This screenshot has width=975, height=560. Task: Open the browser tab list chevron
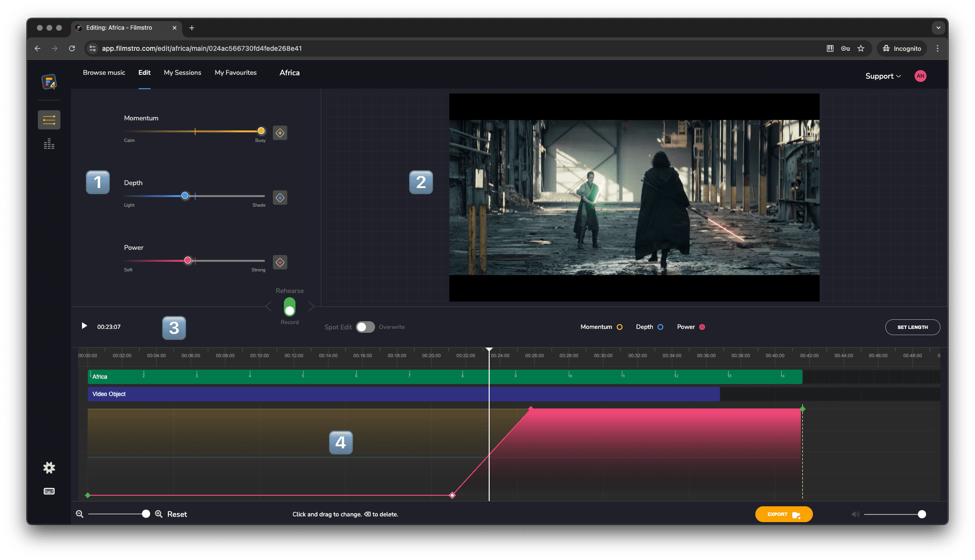(x=938, y=28)
